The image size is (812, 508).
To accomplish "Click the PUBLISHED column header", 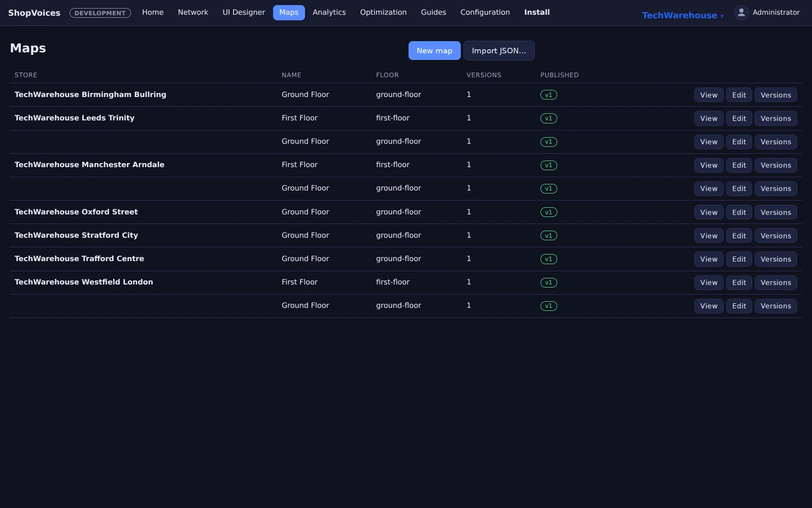I will (559, 75).
